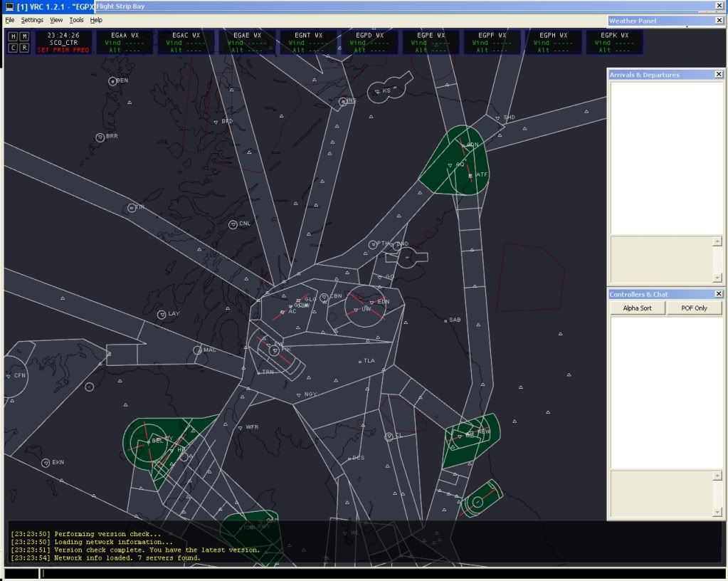Click the H button in the button bar
728x581 pixels.
13,36
